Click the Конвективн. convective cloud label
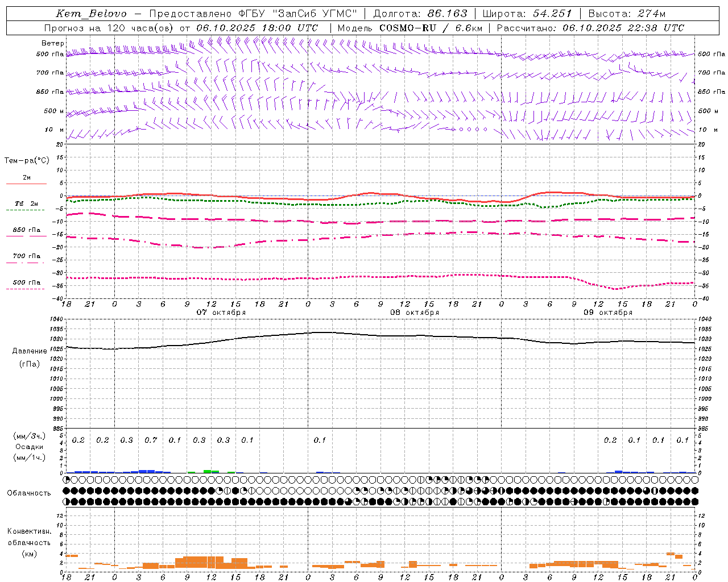This screenshot has height=582, width=728. point(29,531)
